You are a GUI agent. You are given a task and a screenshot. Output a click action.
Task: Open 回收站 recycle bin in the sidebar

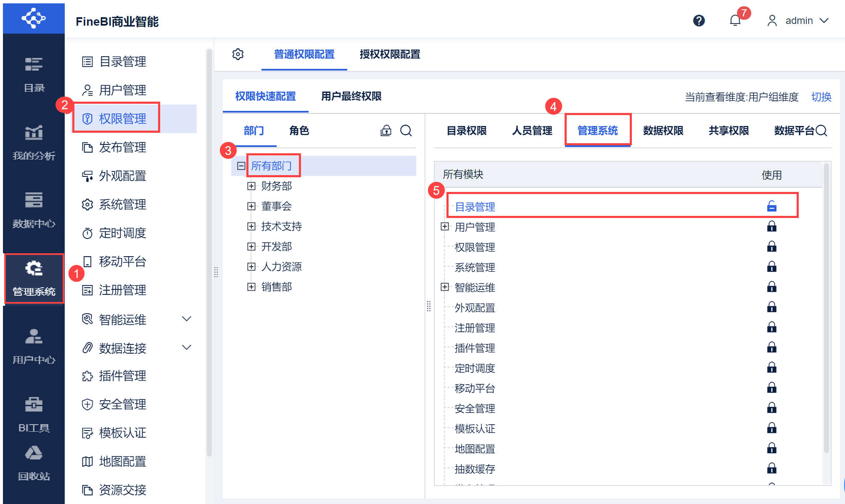point(34,463)
